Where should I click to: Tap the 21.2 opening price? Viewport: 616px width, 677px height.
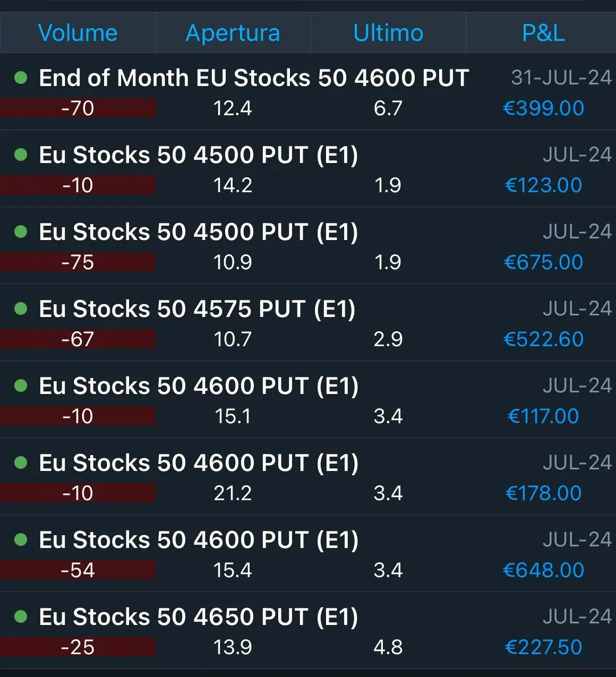click(233, 493)
